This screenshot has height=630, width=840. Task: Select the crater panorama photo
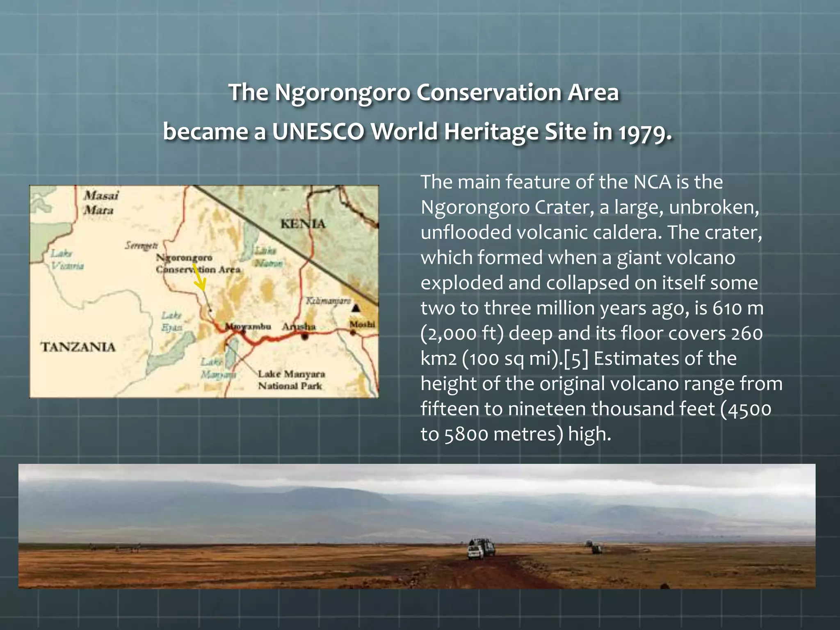417,526
